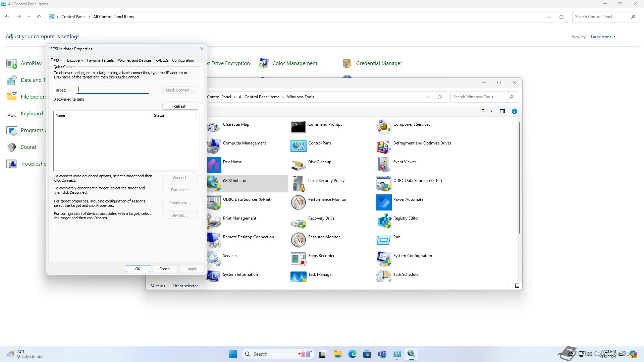Open File Explorer from the taskbar

tap(337, 354)
